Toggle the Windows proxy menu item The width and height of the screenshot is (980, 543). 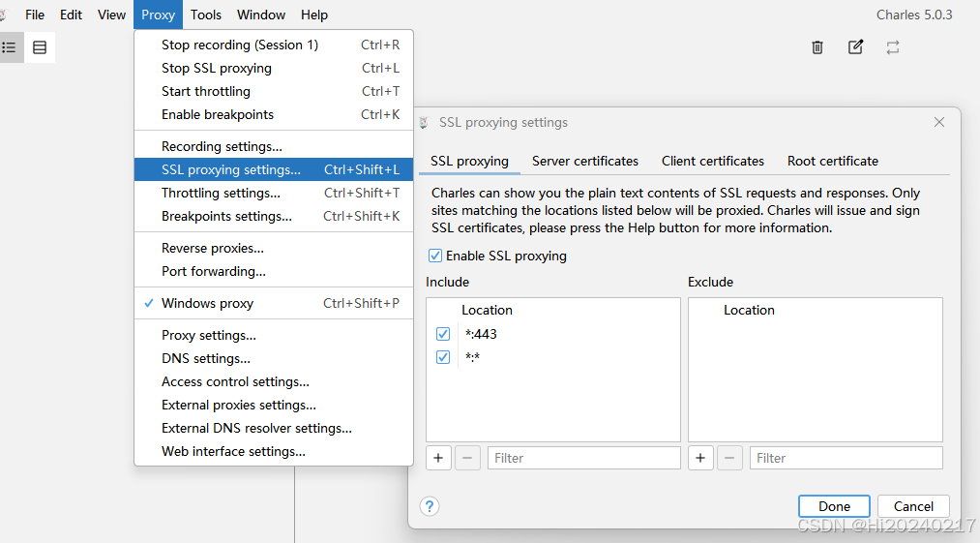[274, 303]
